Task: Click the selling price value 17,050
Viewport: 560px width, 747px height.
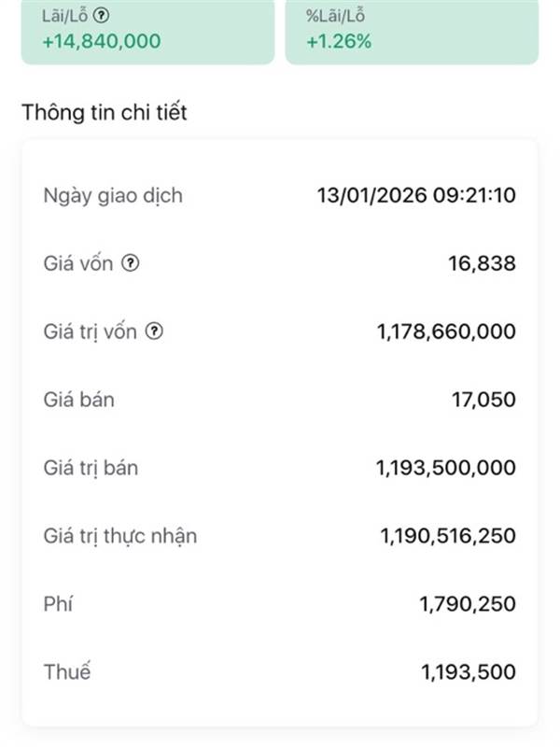Action: tap(482, 400)
